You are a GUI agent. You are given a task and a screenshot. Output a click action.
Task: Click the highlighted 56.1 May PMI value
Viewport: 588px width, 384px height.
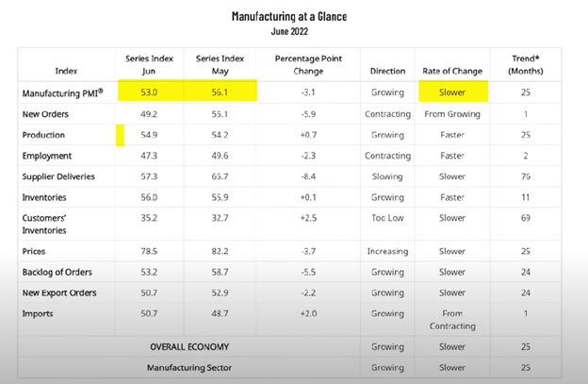[220, 91]
